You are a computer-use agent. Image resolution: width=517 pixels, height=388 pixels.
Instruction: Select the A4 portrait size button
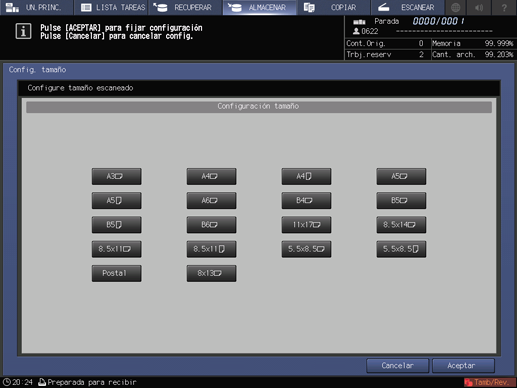[x=306, y=176]
